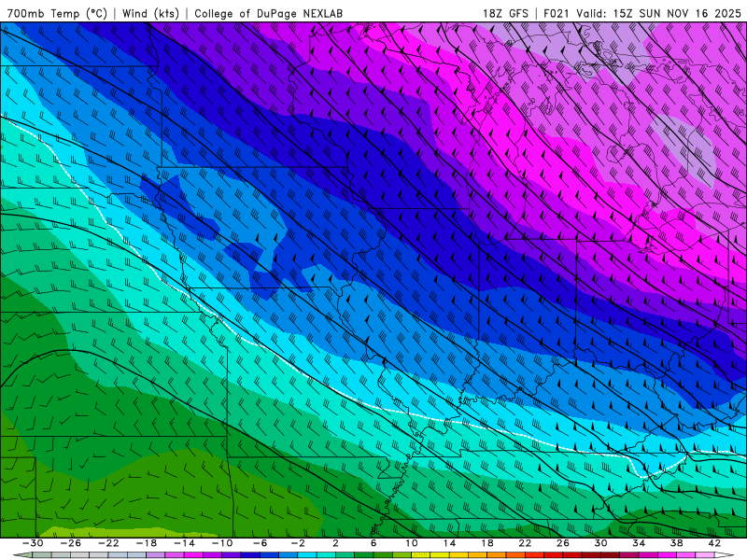
Task: Click the -6 label on the color scale
Action: tap(261, 543)
